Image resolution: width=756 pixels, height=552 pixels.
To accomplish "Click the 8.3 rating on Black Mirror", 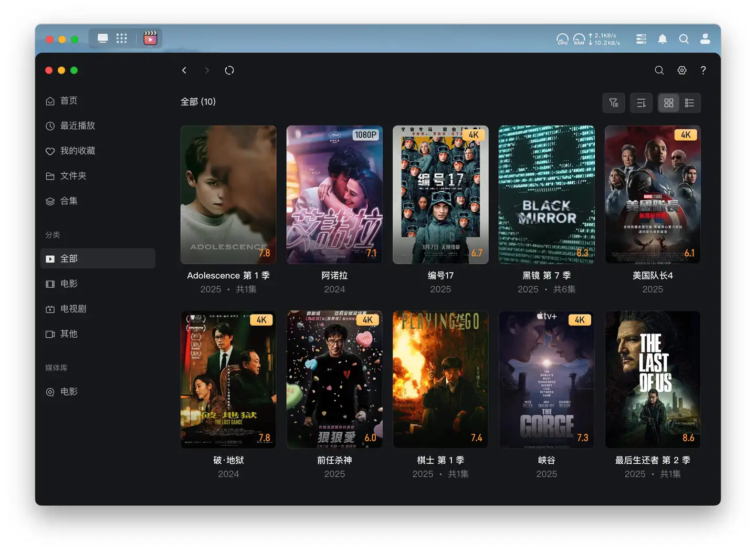I will (582, 253).
